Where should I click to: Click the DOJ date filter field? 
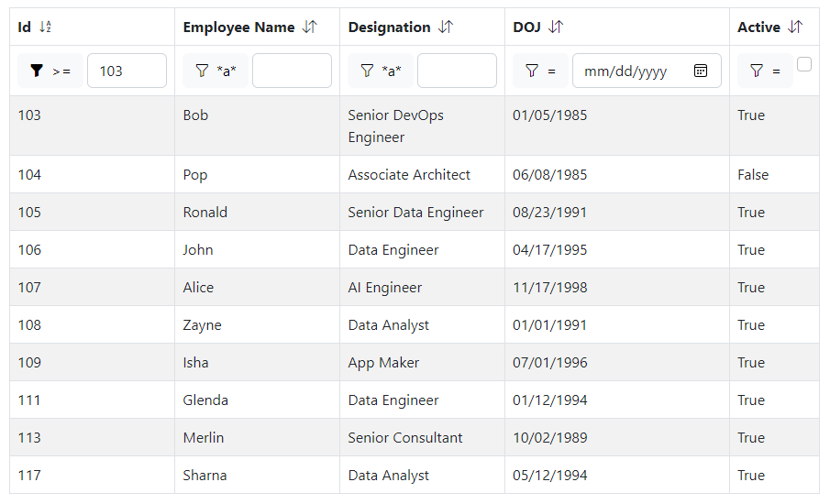(633, 71)
